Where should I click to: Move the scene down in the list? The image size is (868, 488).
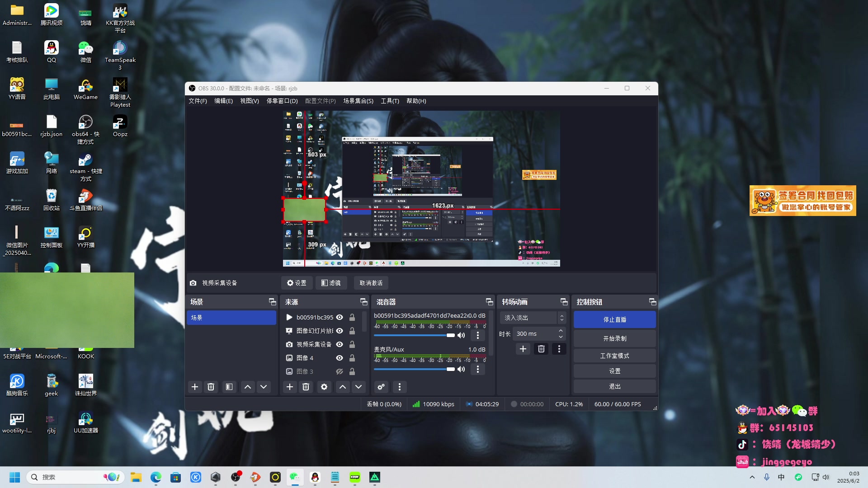pos(264,387)
